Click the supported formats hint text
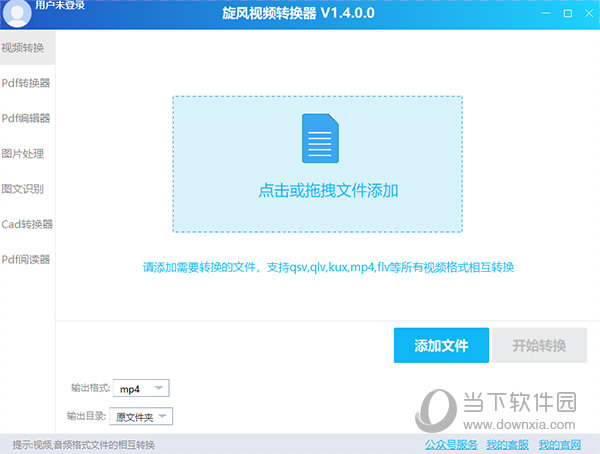The height and width of the screenshot is (454, 600). click(328, 267)
